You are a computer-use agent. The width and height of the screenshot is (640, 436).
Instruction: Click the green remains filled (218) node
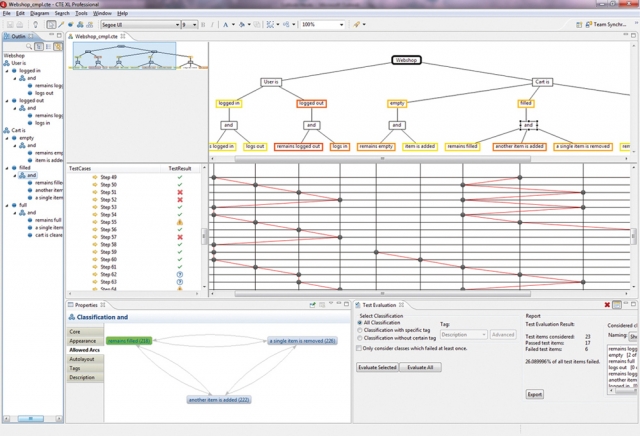[x=129, y=340]
